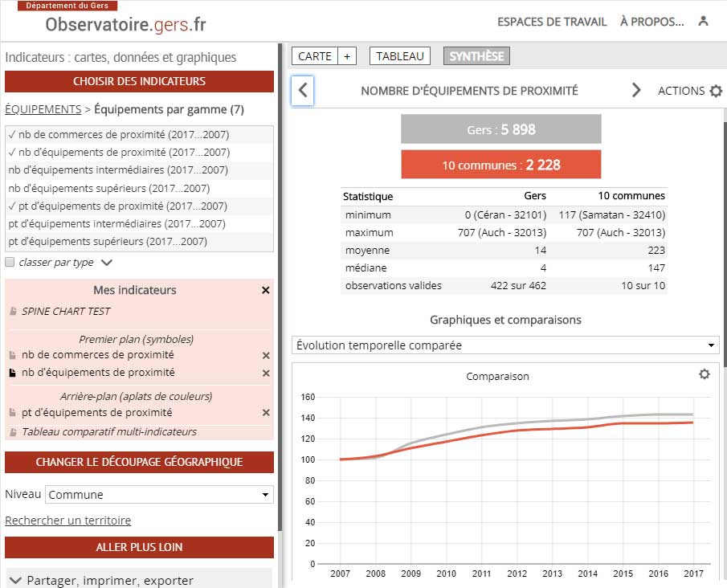Click the document icon beside Tableau comparatif multi-indicateurs
Image resolution: width=727 pixels, height=588 pixels.
(13, 432)
